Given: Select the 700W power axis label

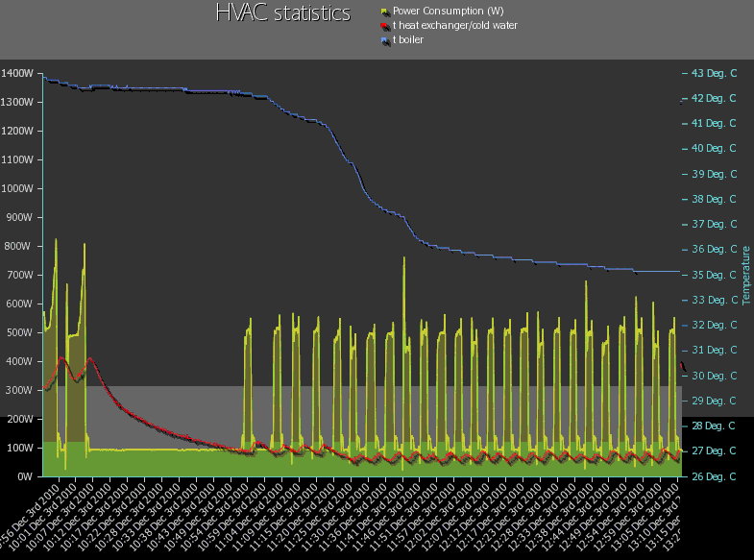Looking at the screenshot, I should coord(20,275).
